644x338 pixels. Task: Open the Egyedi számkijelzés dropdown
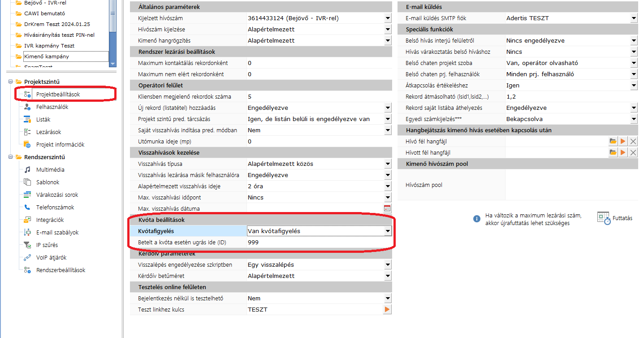633,119
